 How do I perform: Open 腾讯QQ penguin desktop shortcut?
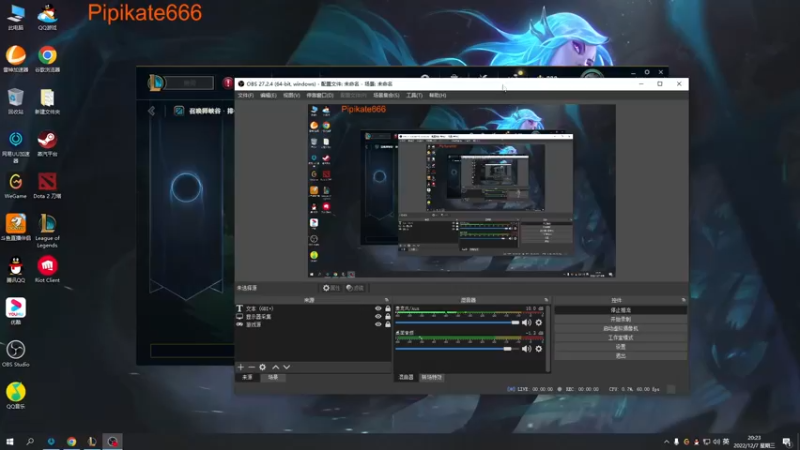pyautogui.click(x=16, y=269)
